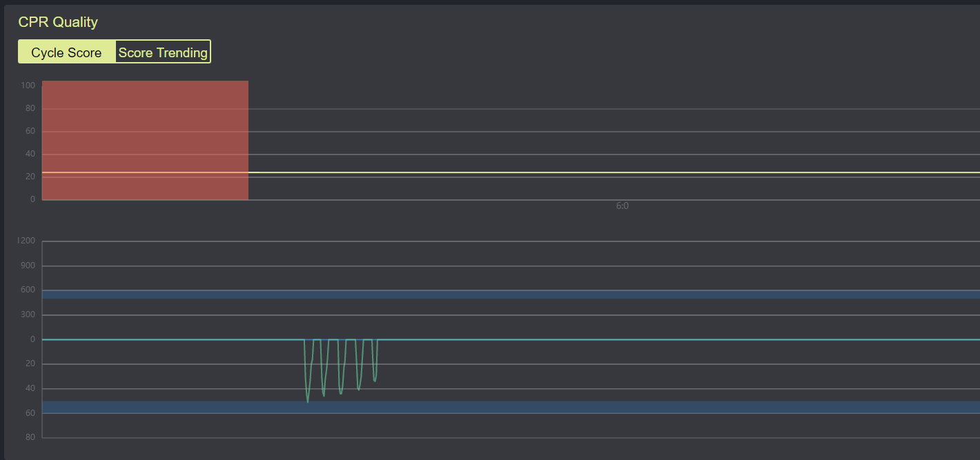Click the yellow average score line
The image size is (980, 460).
point(552,172)
